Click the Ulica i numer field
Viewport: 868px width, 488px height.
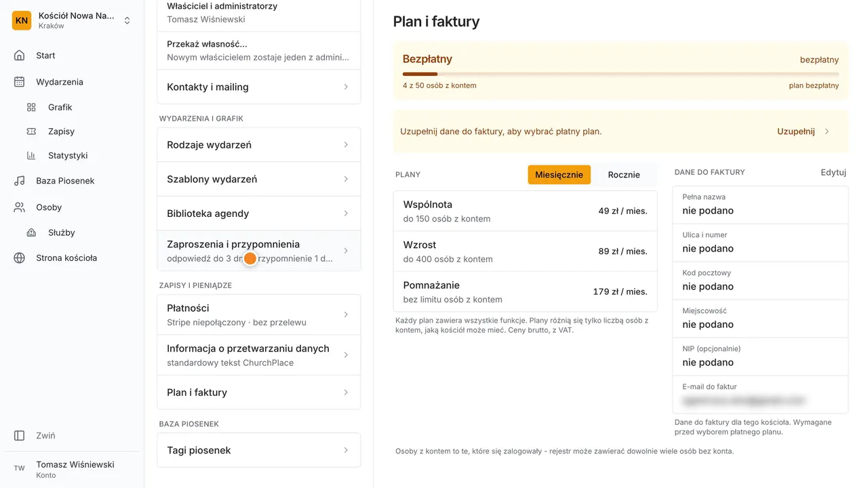(760, 243)
